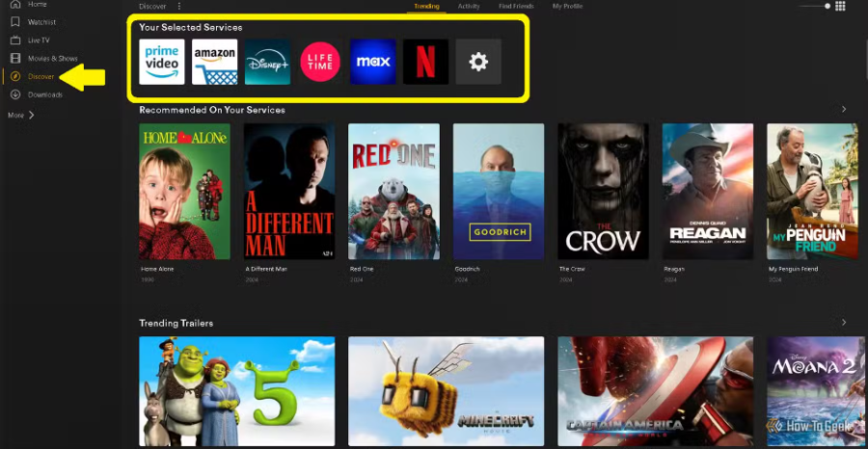Open the Lifetime service tile
Viewport: 868px width, 449px height.
tap(320, 62)
